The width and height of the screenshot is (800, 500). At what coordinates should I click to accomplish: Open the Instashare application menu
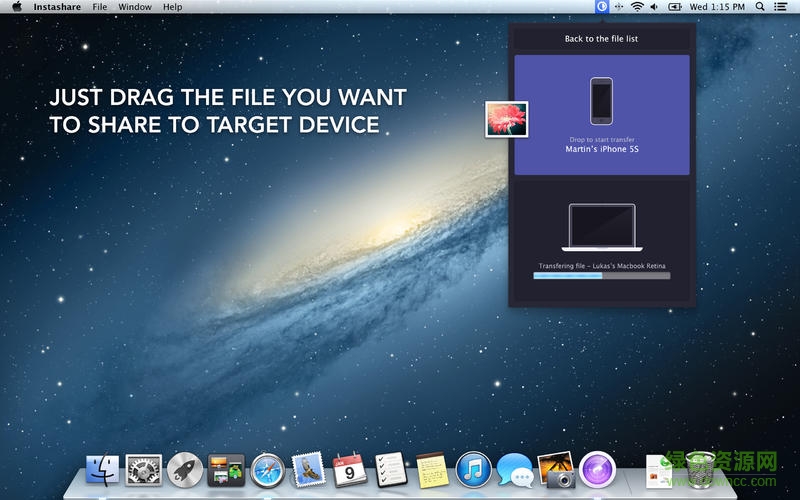(x=55, y=7)
